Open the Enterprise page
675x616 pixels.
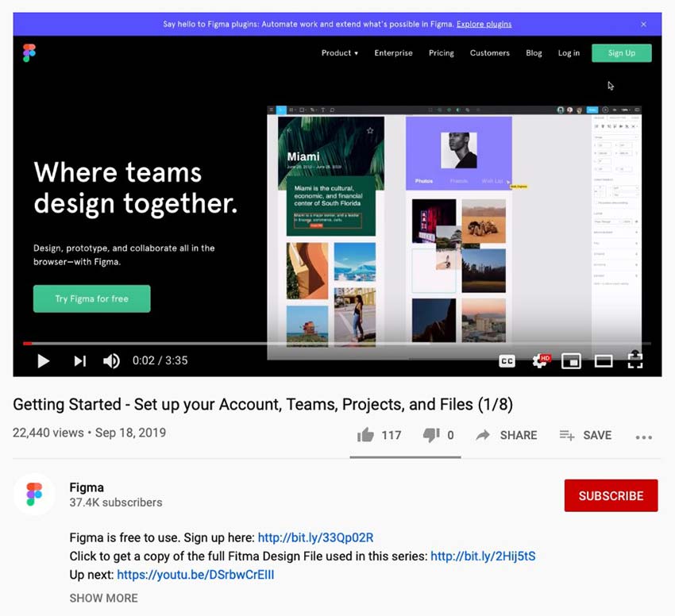tap(393, 53)
